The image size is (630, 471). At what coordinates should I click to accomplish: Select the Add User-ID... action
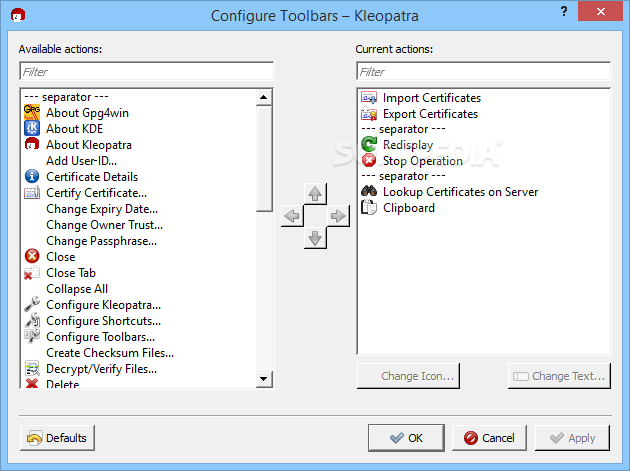coord(82,161)
